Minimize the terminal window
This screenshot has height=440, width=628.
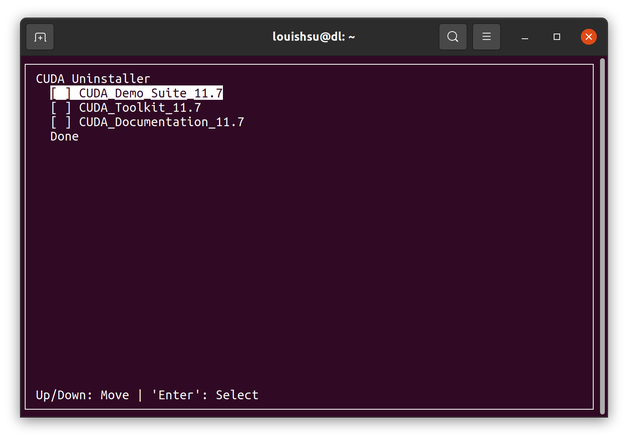pyautogui.click(x=525, y=37)
